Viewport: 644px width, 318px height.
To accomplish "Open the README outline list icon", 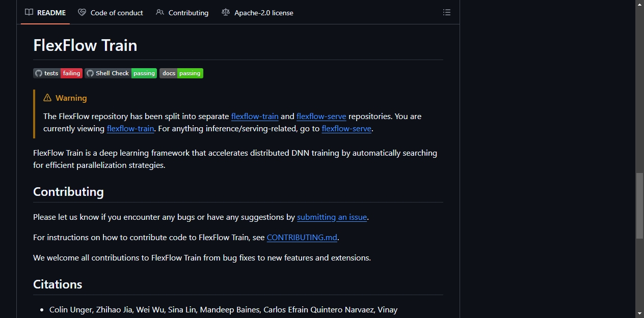I will [447, 12].
